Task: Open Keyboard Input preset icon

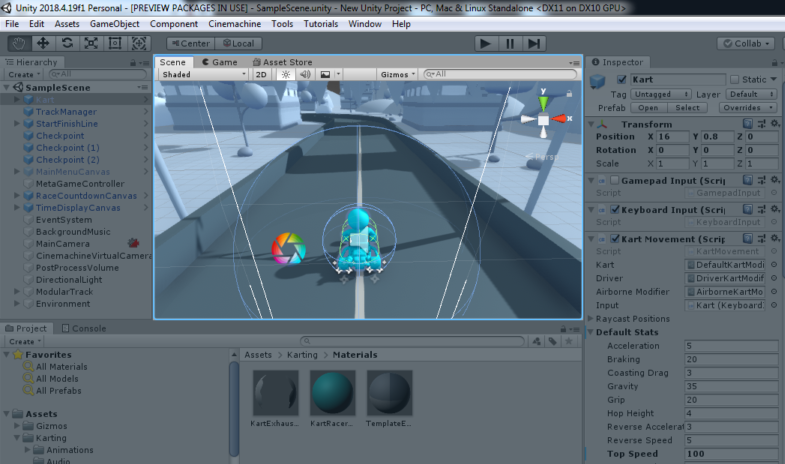Action: (761, 209)
